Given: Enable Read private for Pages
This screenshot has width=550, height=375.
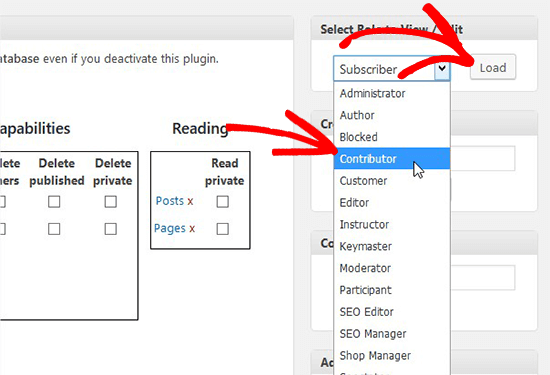Looking at the screenshot, I should click(223, 229).
